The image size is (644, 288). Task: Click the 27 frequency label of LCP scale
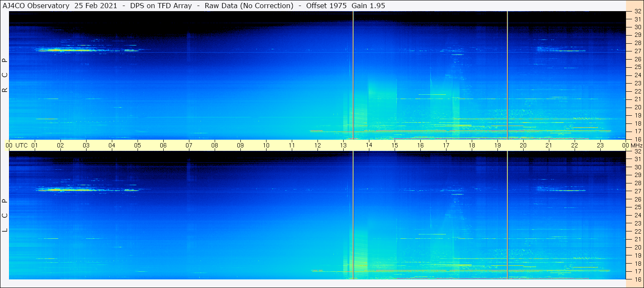(638, 191)
